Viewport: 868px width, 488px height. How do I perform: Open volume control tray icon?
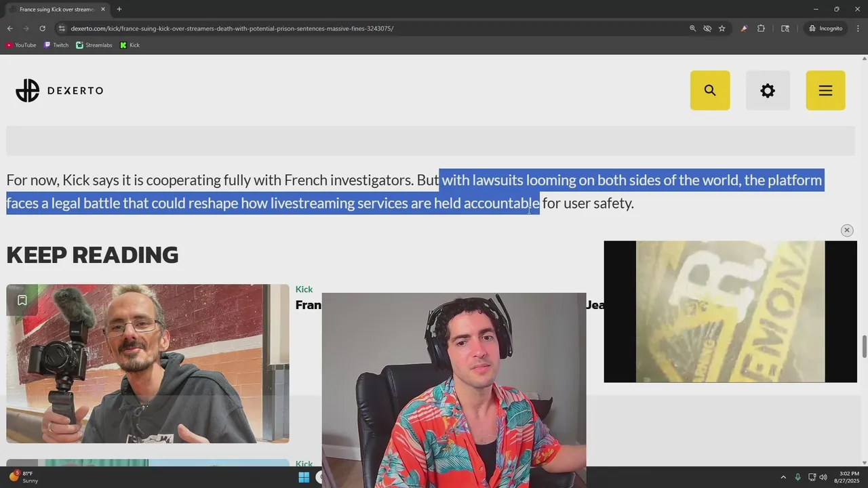point(823,477)
